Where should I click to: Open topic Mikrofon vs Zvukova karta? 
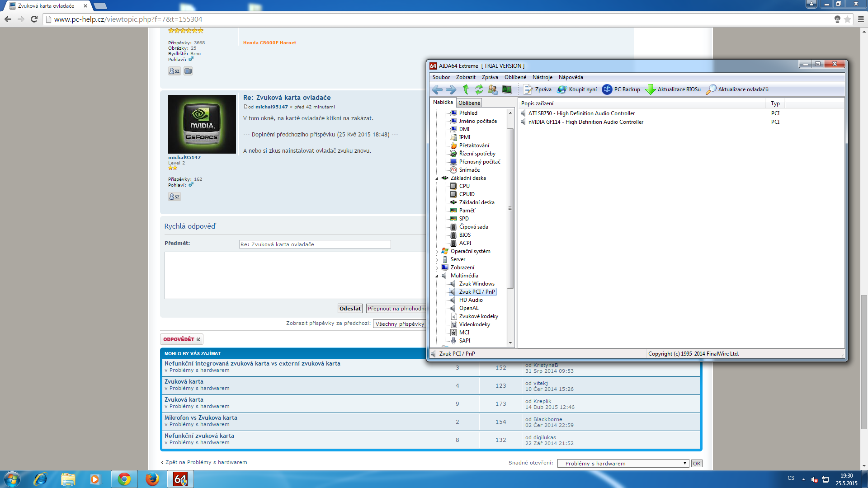pos(201,418)
